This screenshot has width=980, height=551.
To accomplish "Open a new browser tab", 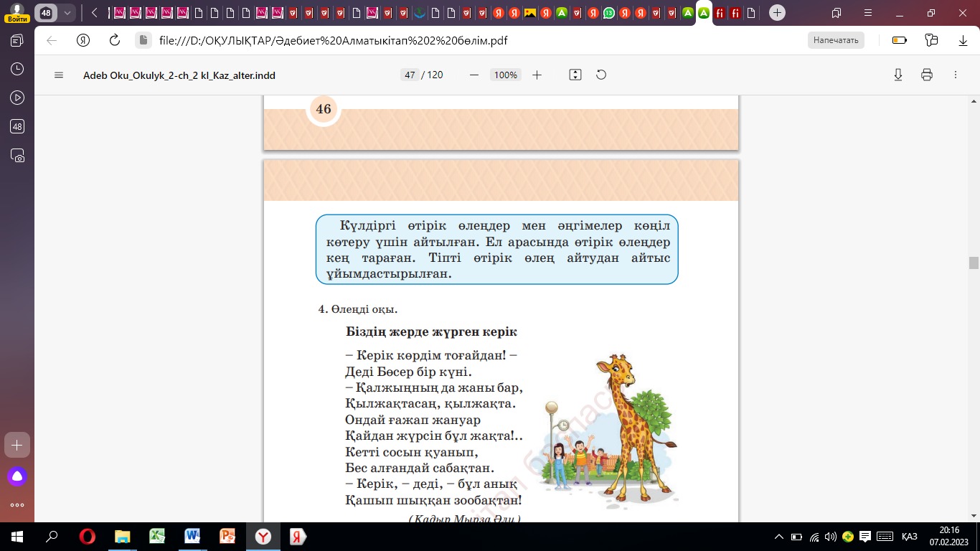I will (777, 13).
